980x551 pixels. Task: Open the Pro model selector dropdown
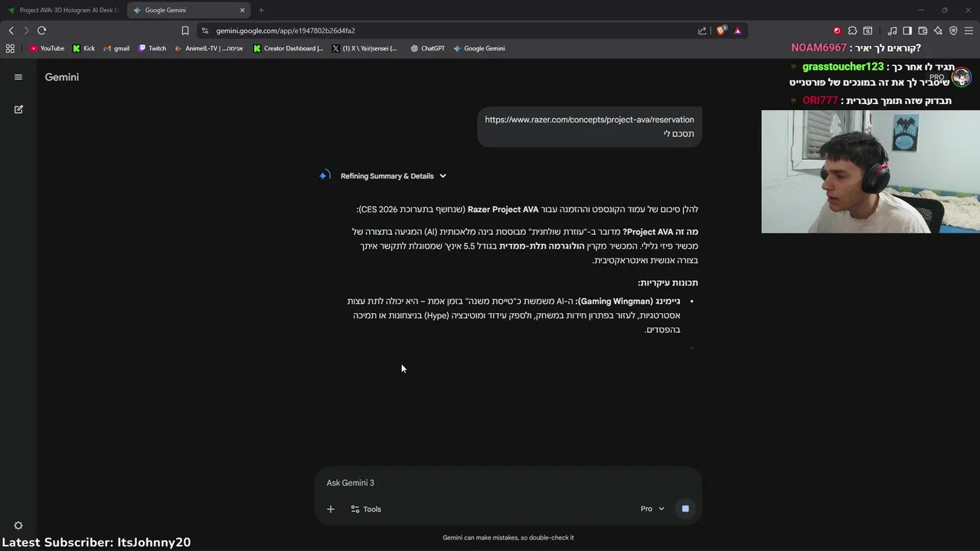652,509
